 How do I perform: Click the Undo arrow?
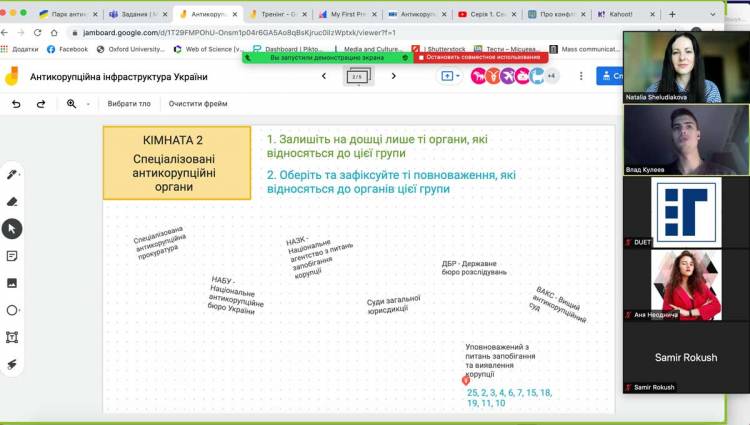coord(16,104)
